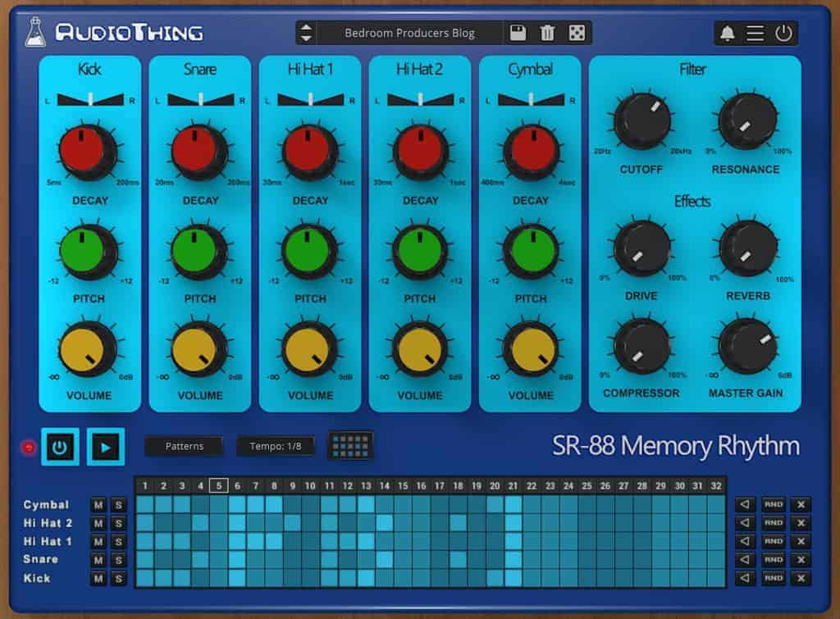Solo the Snare track
The width and height of the screenshot is (840, 619).
coord(118,560)
